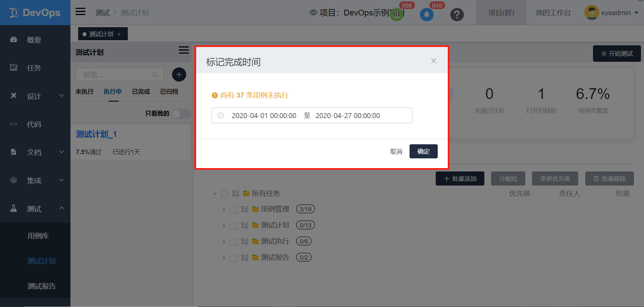Switch to 未执行 tab
The height and width of the screenshot is (307, 644).
click(85, 92)
